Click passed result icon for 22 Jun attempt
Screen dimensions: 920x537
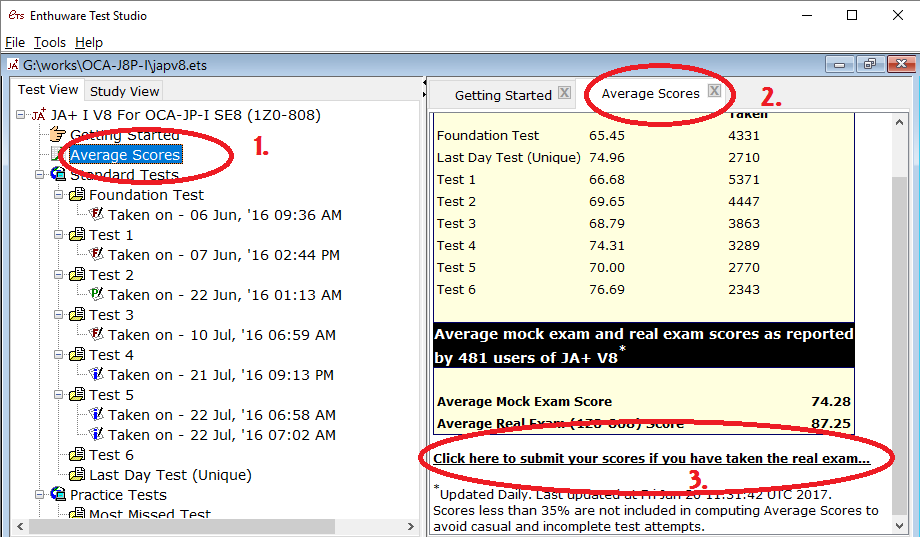pos(96,294)
